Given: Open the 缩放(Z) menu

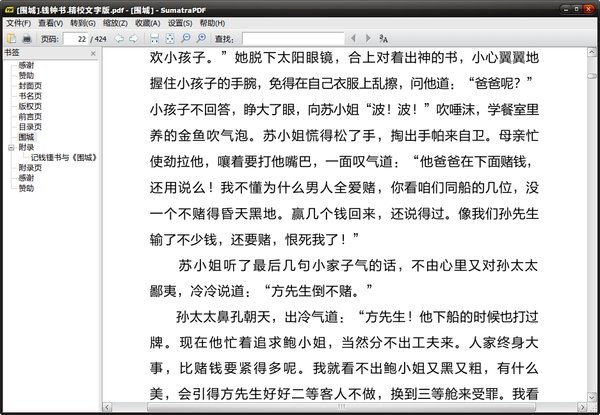Looking at the screenshot, I should click(115, 23).
